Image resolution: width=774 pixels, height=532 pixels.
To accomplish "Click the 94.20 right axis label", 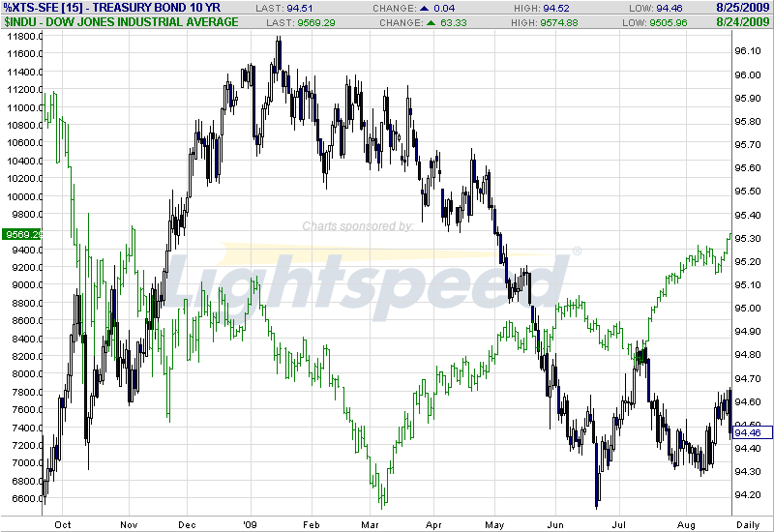I will tap(748, 494).
